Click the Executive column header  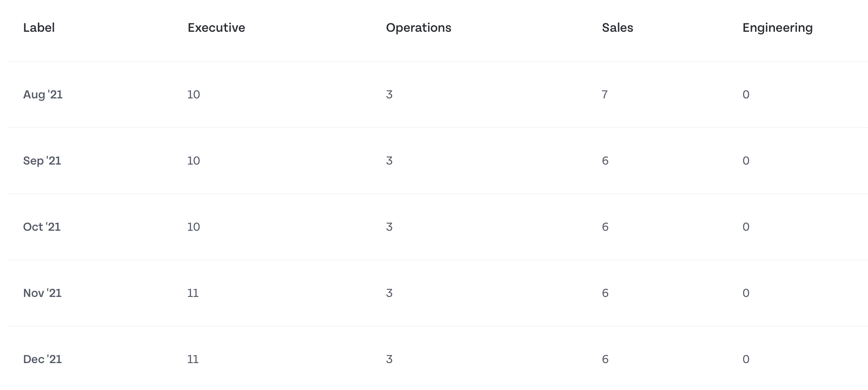click(216, 28)
